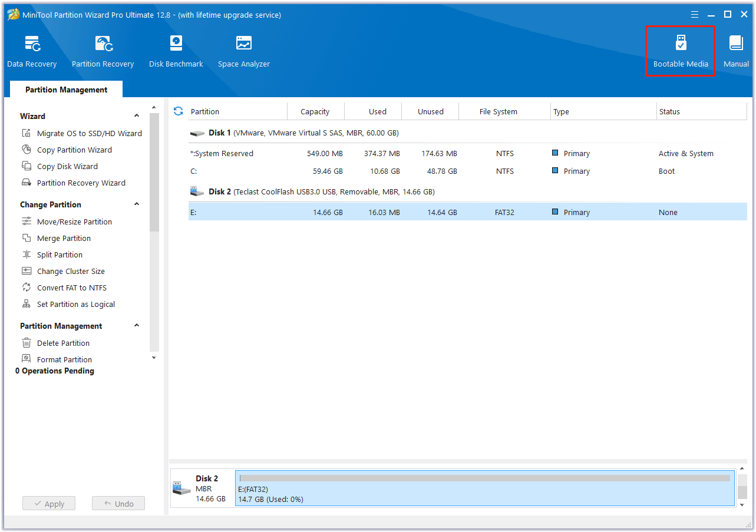Sort partitions by the Capacity column header
Screen dimensions: 756x532
pyautogui.click(x=315, y=111)
